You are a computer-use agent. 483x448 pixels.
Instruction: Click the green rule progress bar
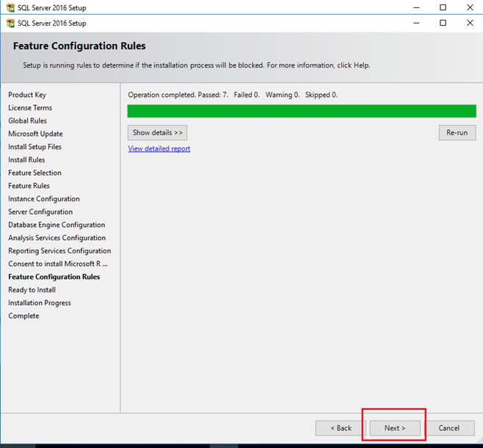301,111
